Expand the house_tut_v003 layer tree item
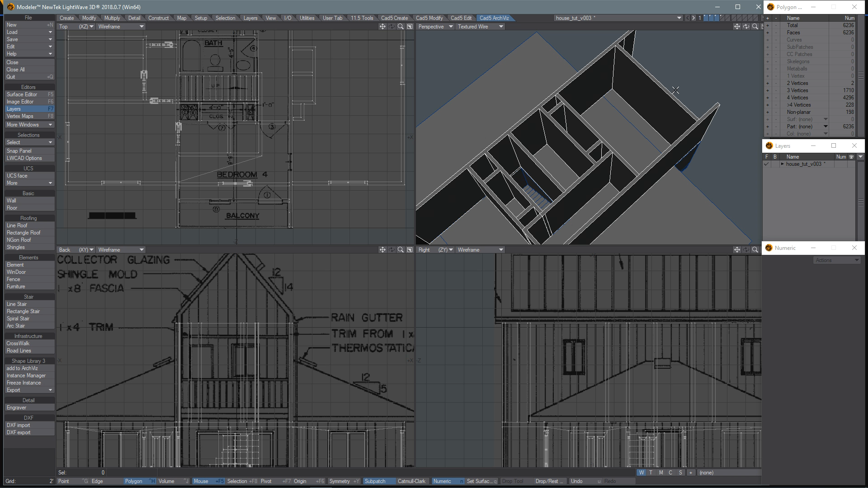Screen dimensions: 868x488 pos(782,164)
